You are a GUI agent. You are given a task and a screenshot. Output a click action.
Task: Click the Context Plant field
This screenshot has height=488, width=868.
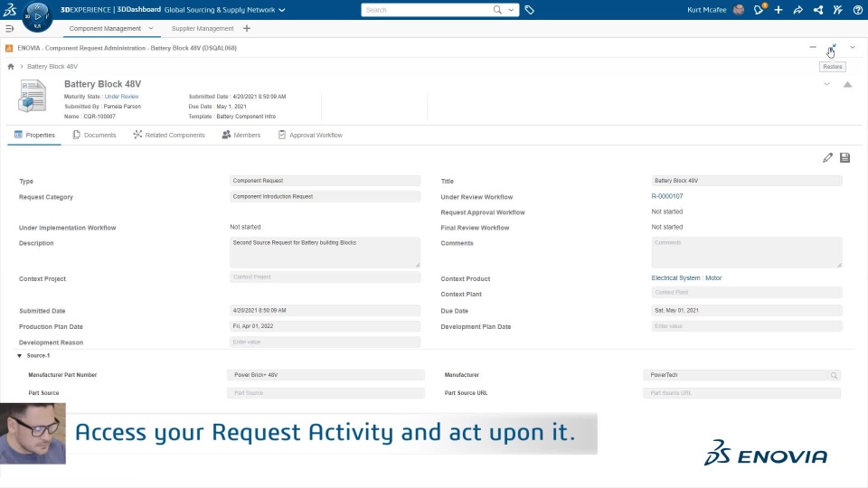coord(747,292)
